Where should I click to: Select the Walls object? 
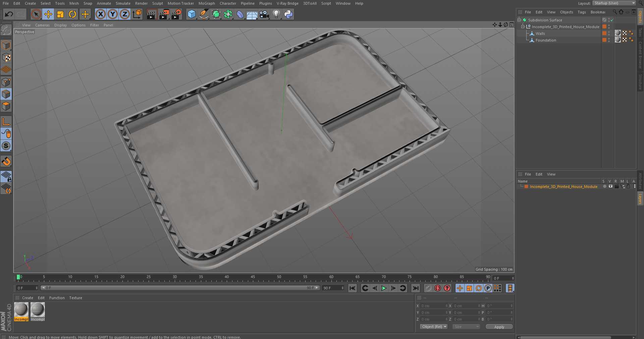[x=540, y=33]
